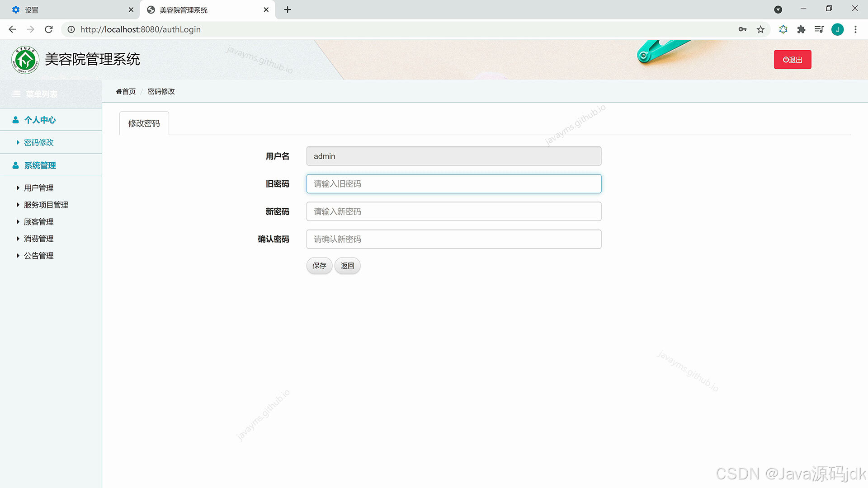Click the triangle arrow before 公告管理

18,255
